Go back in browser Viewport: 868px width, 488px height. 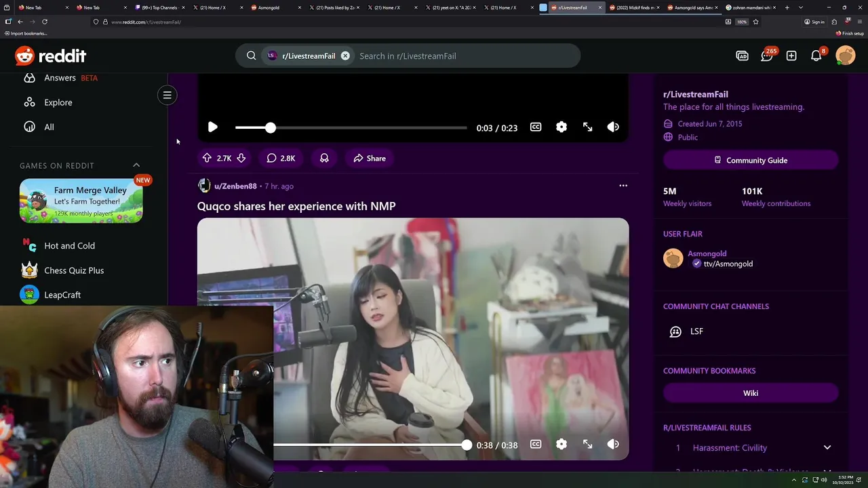pyautogui.click(x=20, y=22)
